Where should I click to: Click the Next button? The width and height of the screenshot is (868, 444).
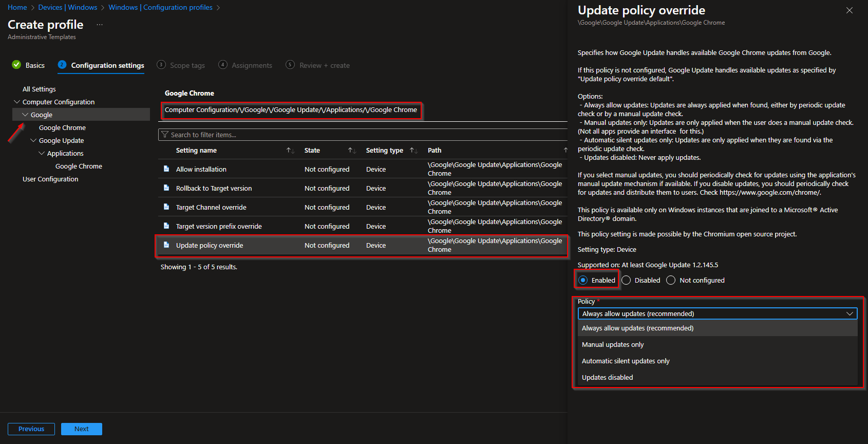(82, 429)
